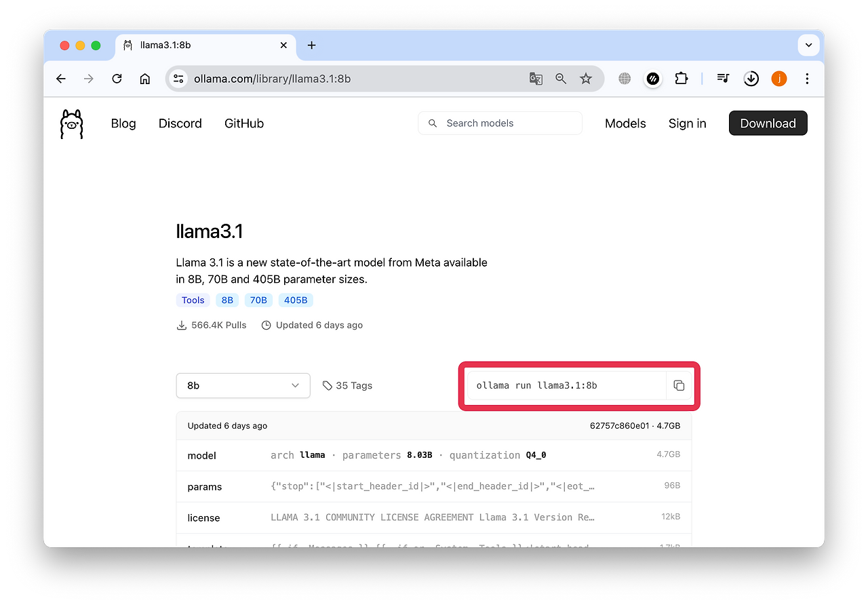Click the tag icon beside 35 Tags

[328, 385]
